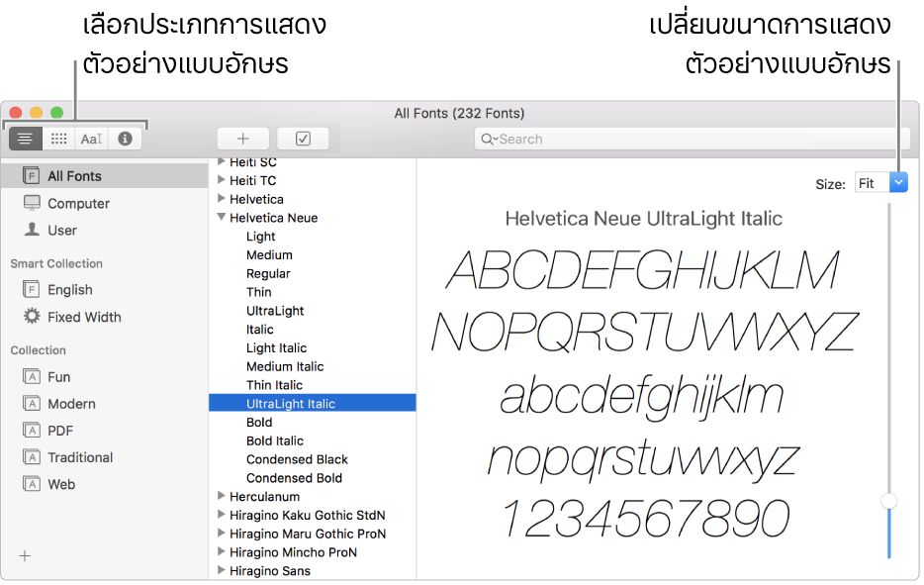The image size is (924, 585).
Task: Click the Herculanum family name
Action: click(264, 497)
